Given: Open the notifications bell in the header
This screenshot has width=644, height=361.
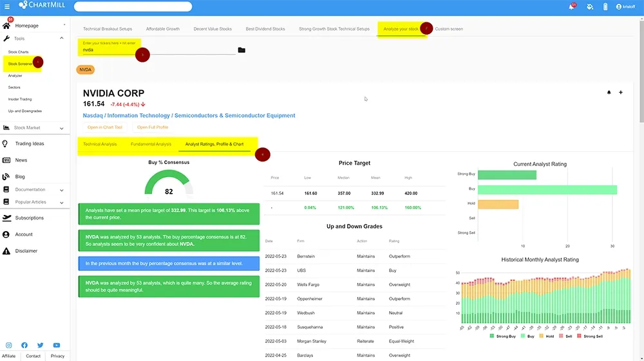Looking at the screenshot, I should point(571,6).
